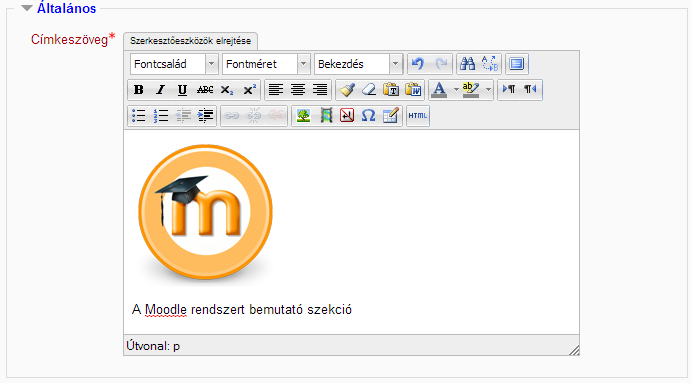Align text left
This screenshot has width=691, height=383.
click(x=276, y=90)
